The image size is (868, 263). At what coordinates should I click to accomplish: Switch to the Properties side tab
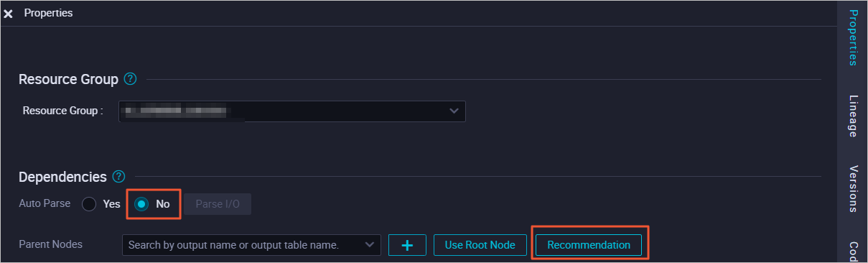click(x=854, y=38)
